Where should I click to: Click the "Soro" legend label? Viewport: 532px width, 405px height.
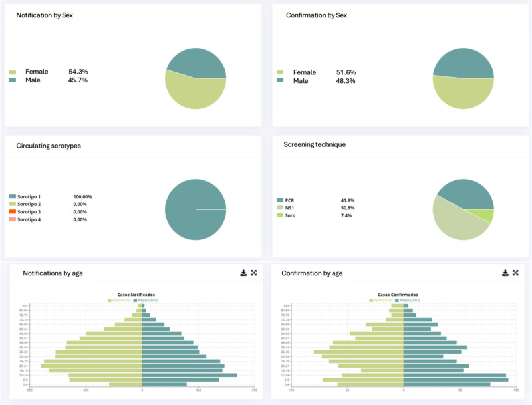tap(290, 215)
